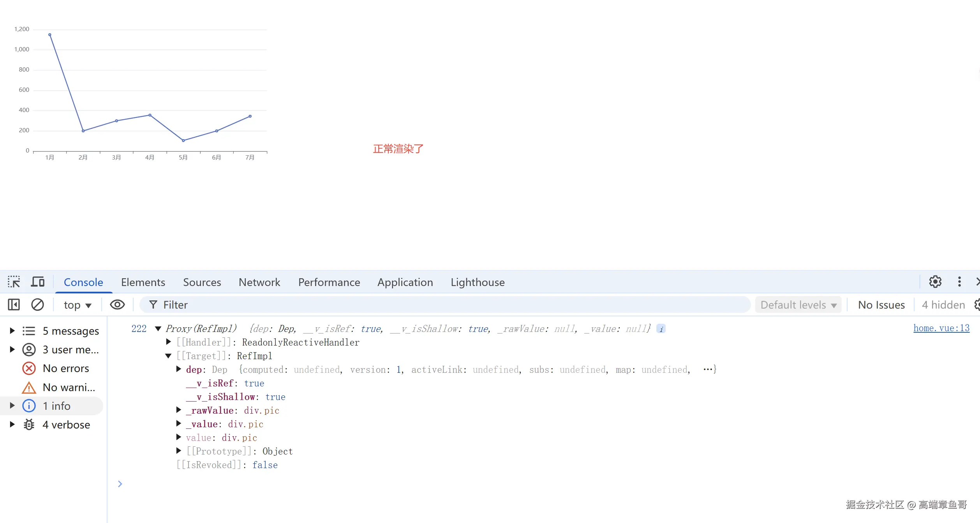Toggle the device toolbar icon

(x=38, y=282)
